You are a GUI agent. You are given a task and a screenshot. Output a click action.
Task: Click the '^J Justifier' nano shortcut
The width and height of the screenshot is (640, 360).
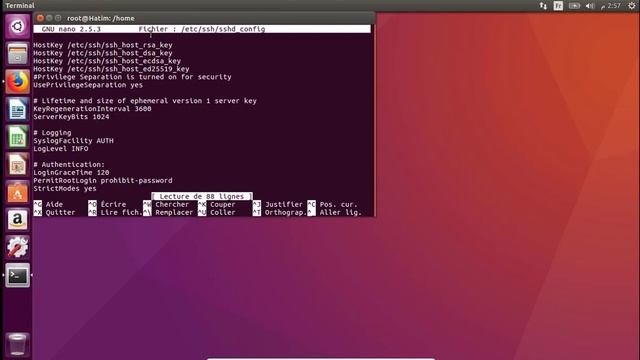click(278, 204)
